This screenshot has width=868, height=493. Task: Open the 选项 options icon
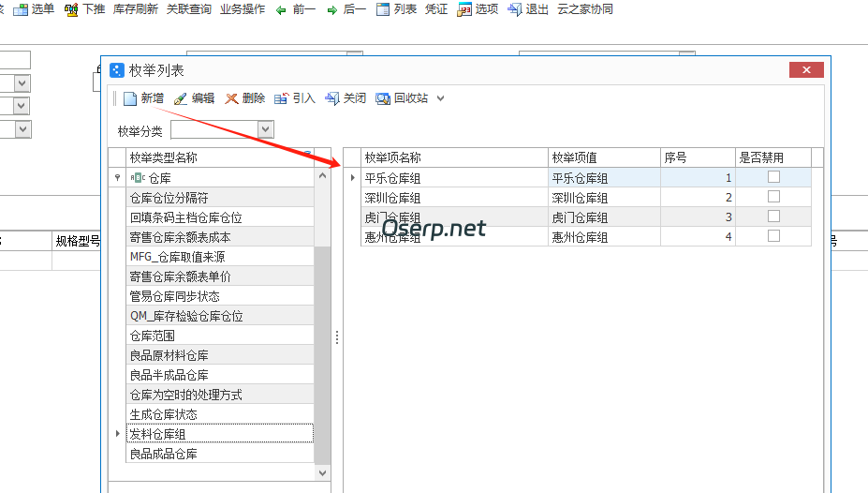click(x=463, y=10)
